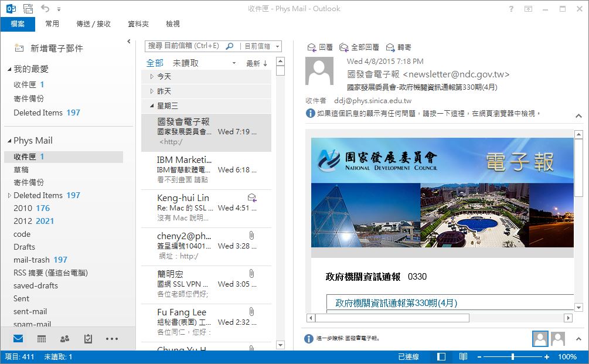Viewport: 589px width, 364px height.
Task: Open the arrangement dropdown arrow next to 未讀取
Action: (x=234, y=63)
